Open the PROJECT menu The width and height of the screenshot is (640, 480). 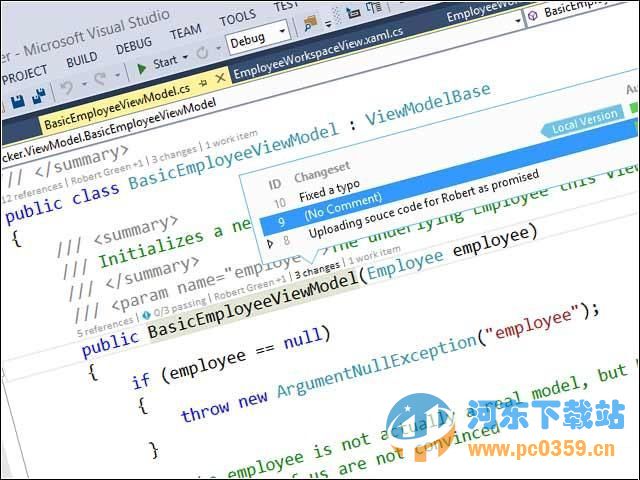[x=24, y=75]
